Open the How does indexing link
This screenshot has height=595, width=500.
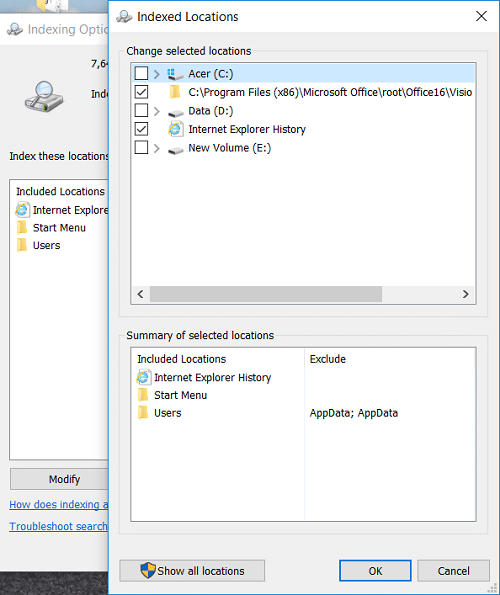pyautogui.click(x=59, y=504)
